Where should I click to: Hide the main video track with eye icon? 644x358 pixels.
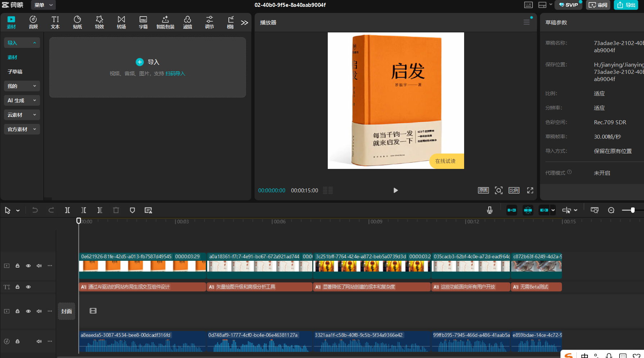28,266
